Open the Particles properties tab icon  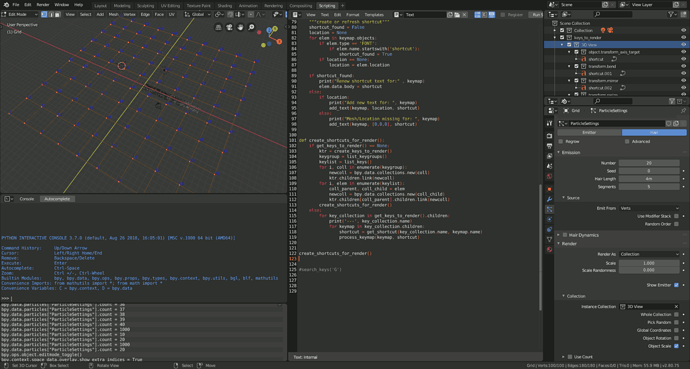(549, 209)
